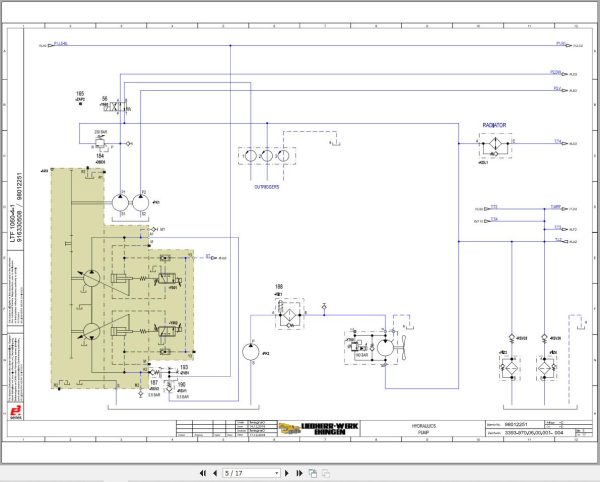Click the active overlapping-pages icon
This screenshot has width=600, height=482.
[x=313, y=473]
